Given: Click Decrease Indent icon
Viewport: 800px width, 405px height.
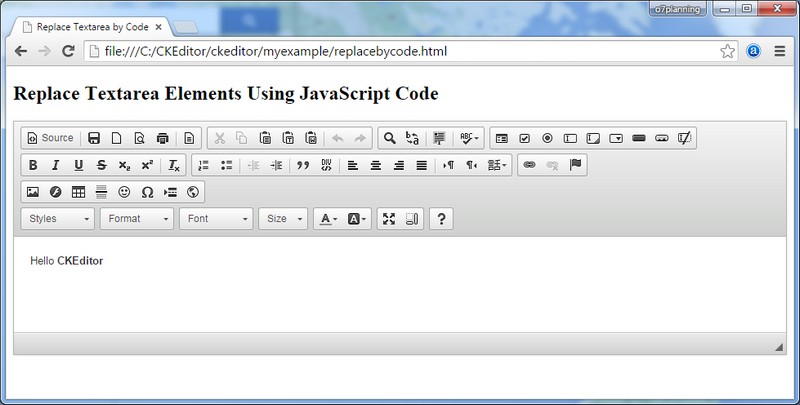Looking at the screenshot, I should [253, 165].
